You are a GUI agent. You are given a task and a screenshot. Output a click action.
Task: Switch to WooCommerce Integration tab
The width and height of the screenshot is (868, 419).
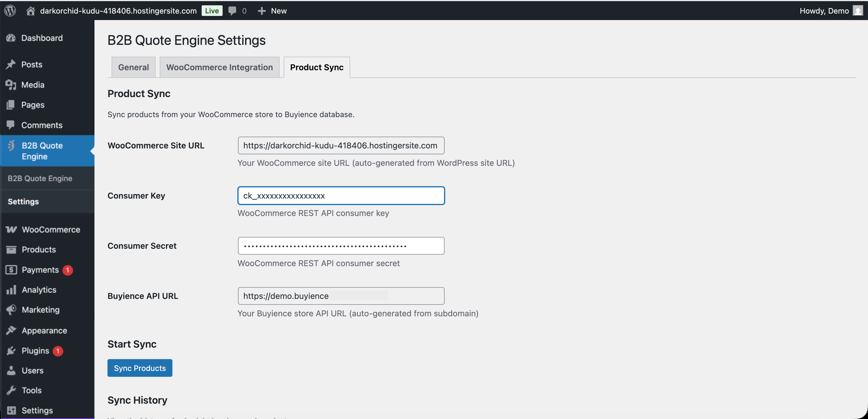click(x=219, y=67)
